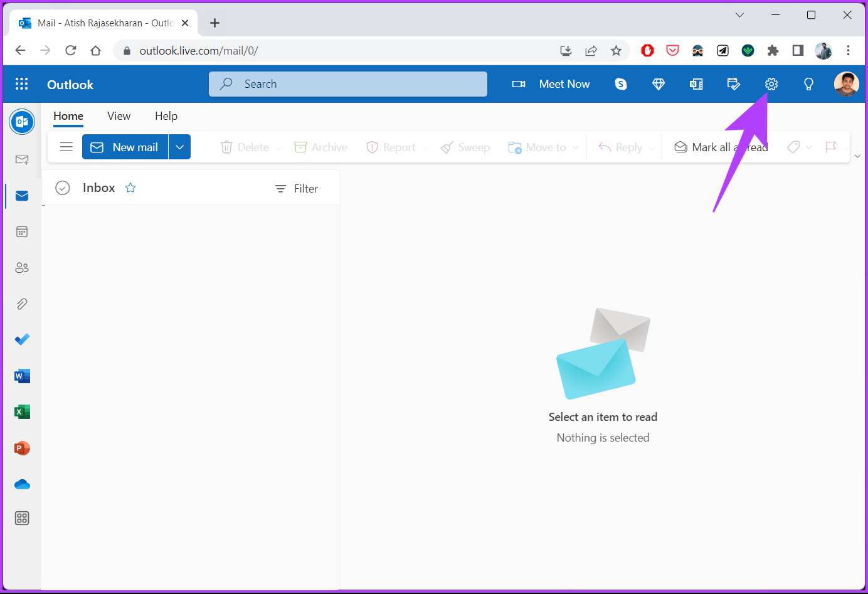Go back in the browser
The image size is (868, 594).
20,50
